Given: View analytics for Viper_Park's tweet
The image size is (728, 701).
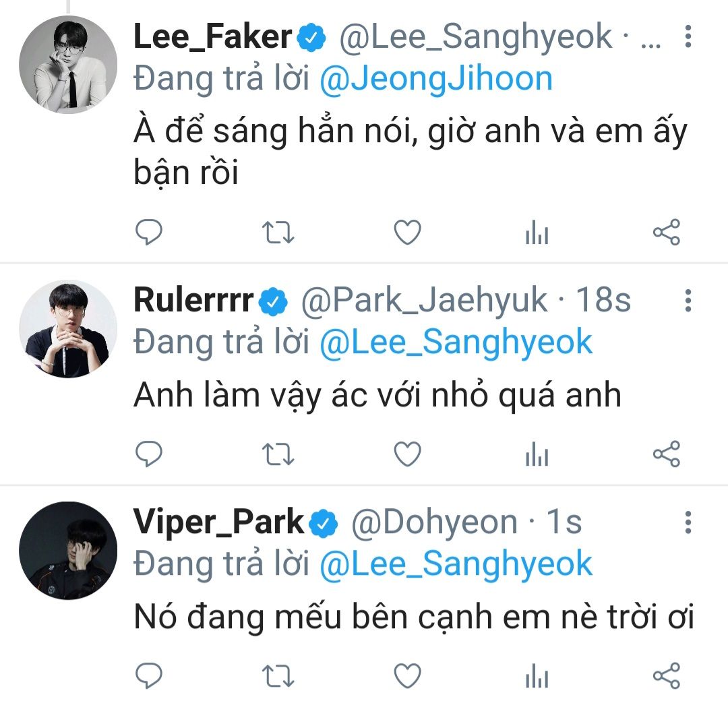Looking at the screenshot, I should pos(537,675).
